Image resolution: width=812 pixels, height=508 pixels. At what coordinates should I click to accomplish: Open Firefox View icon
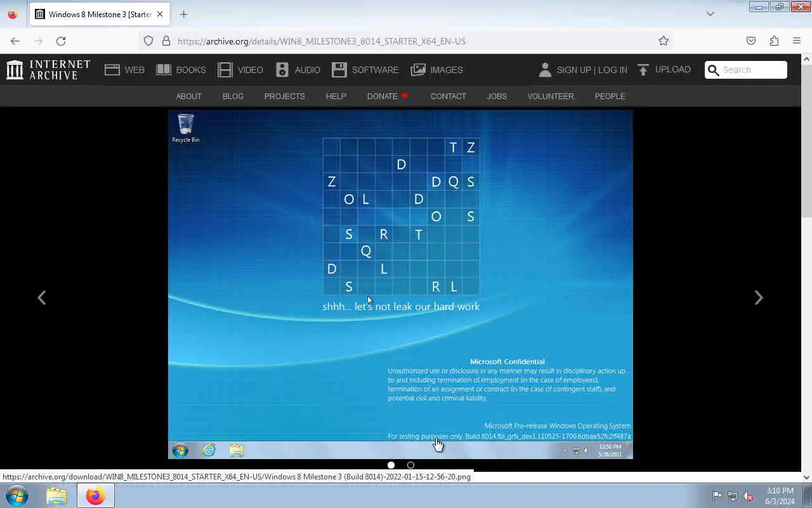(x=12, y=14)
